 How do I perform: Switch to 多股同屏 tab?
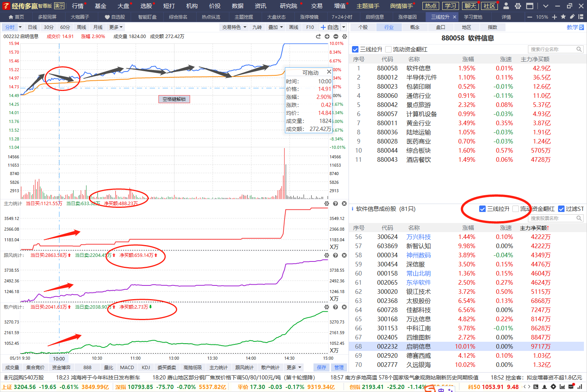(47, 17)
